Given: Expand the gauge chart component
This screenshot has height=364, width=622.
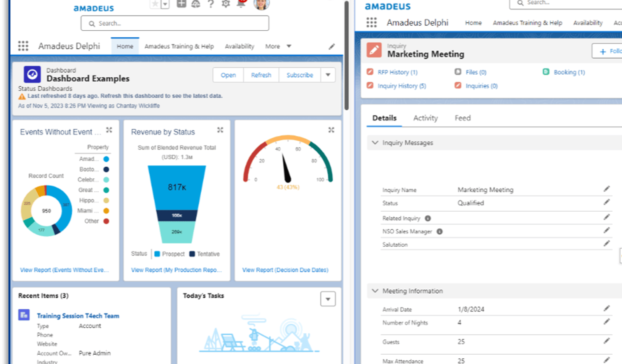Looking at the screenshot, I should 331,130.
